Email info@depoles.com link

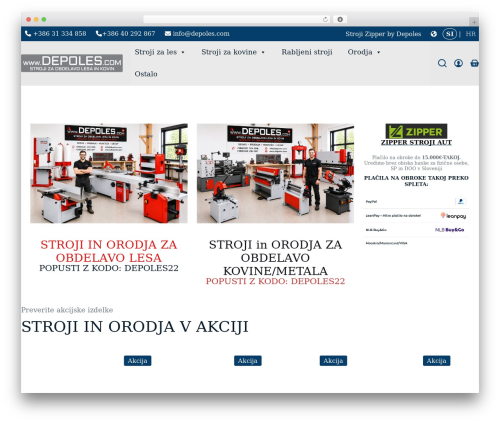click(201, 34)
